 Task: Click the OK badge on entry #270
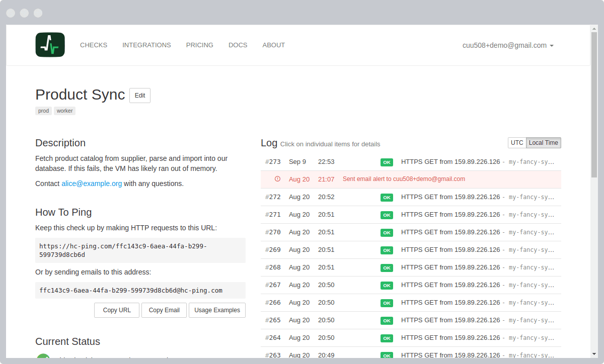pyautogui.click(x=387, y=232)
